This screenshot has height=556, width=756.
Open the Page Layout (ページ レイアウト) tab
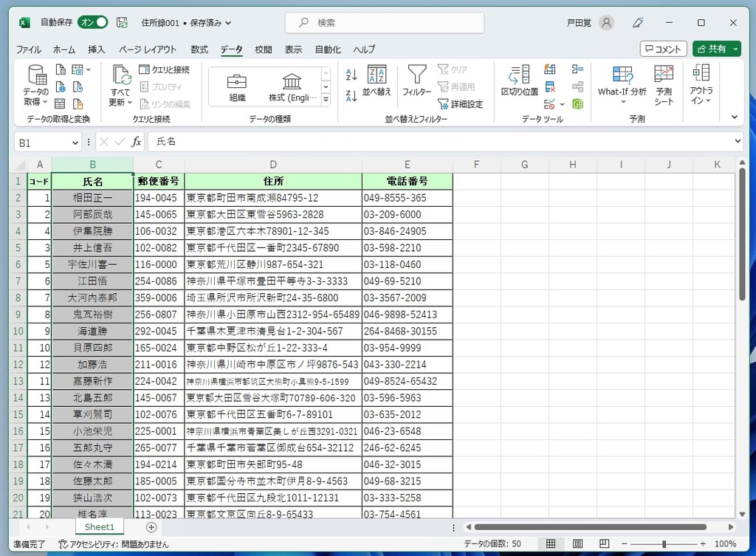coord(148,49)
